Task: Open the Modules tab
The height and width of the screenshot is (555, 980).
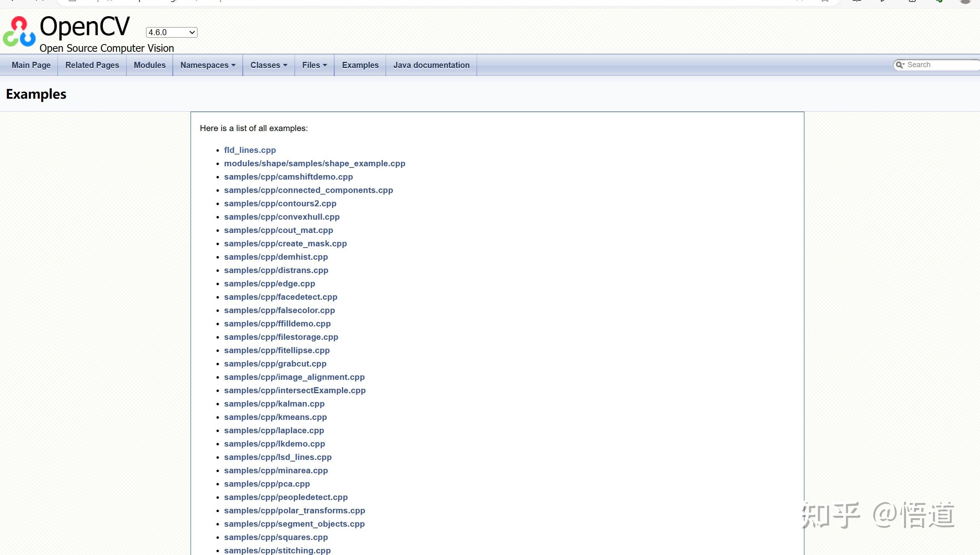Action: (x=150, y=65)
